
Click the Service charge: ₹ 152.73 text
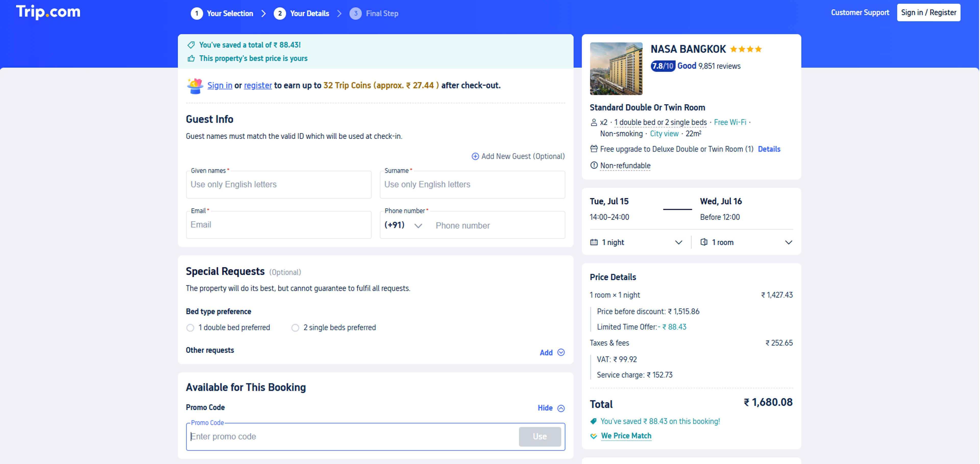click(x=634, y=375)
